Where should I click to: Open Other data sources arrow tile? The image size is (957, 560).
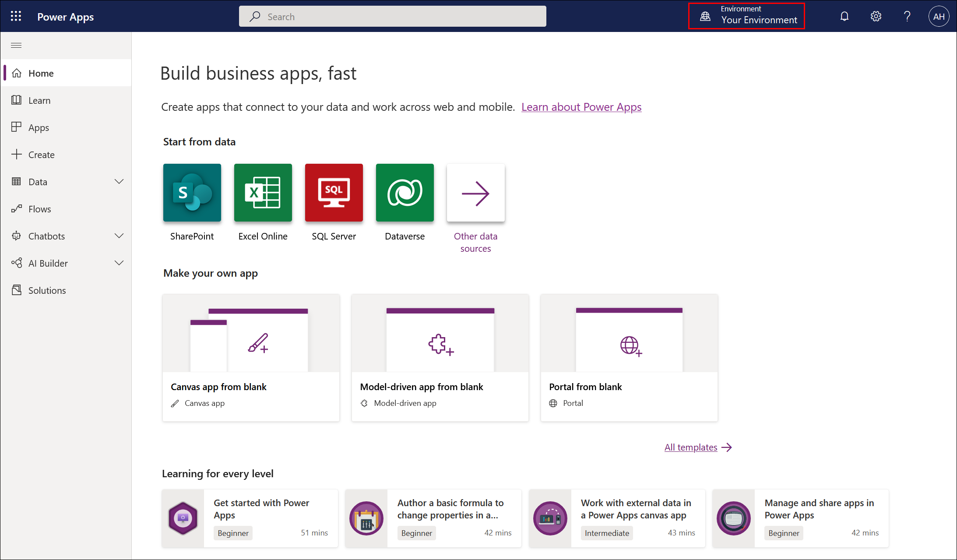pos(476,193)
